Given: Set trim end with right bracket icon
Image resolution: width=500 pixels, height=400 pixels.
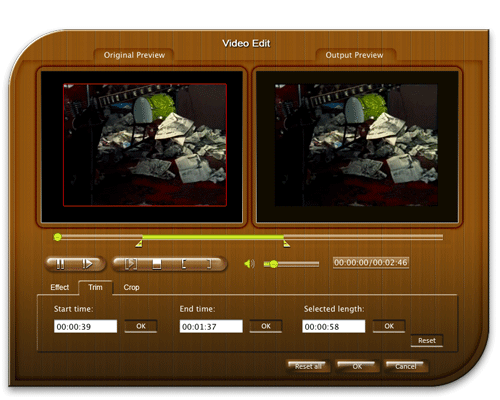Looking at the screenshot, I should (209, 264).
